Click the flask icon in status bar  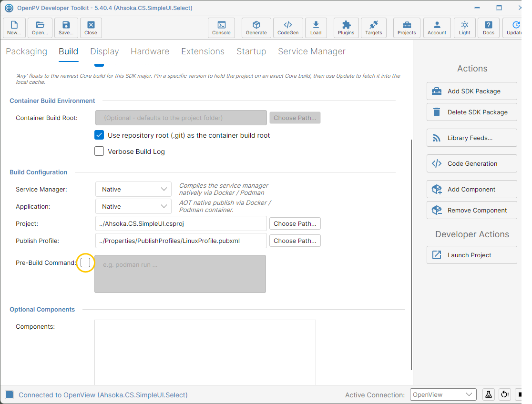489,394
